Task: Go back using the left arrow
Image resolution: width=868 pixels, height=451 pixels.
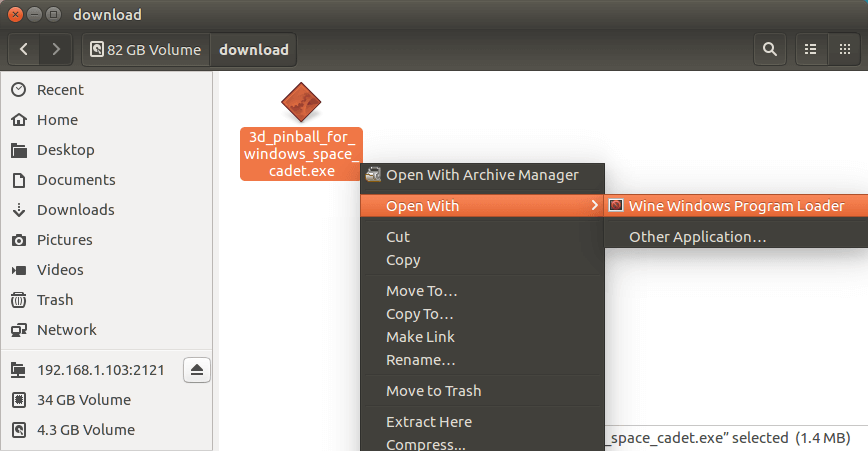Action: 25,49
